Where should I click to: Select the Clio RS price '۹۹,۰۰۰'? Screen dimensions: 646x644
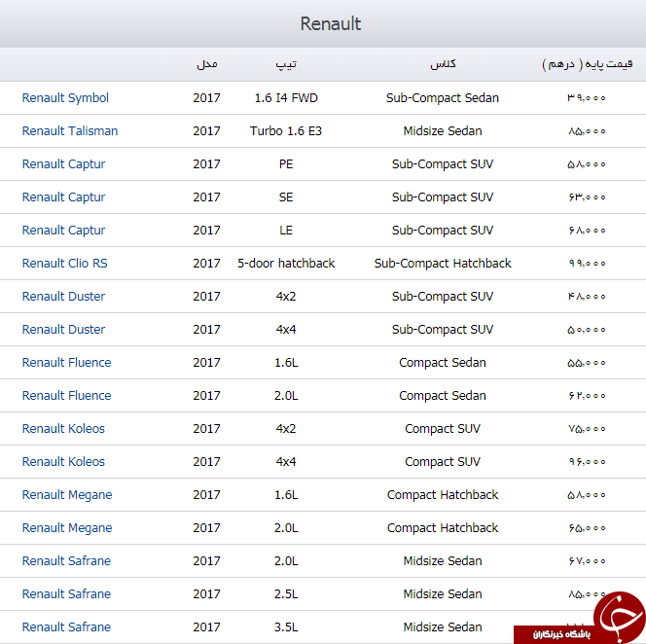pyautogui.click(x=587, y=264)
